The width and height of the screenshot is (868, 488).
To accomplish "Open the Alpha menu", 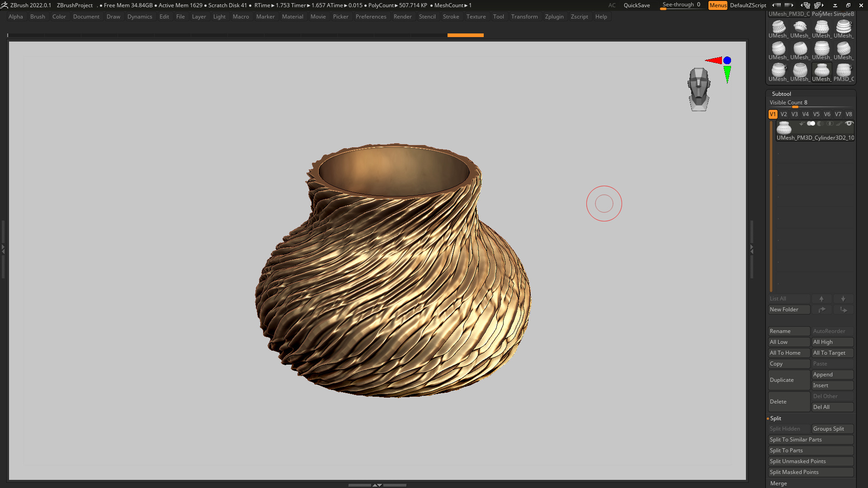I will click(x=15, y=17).
